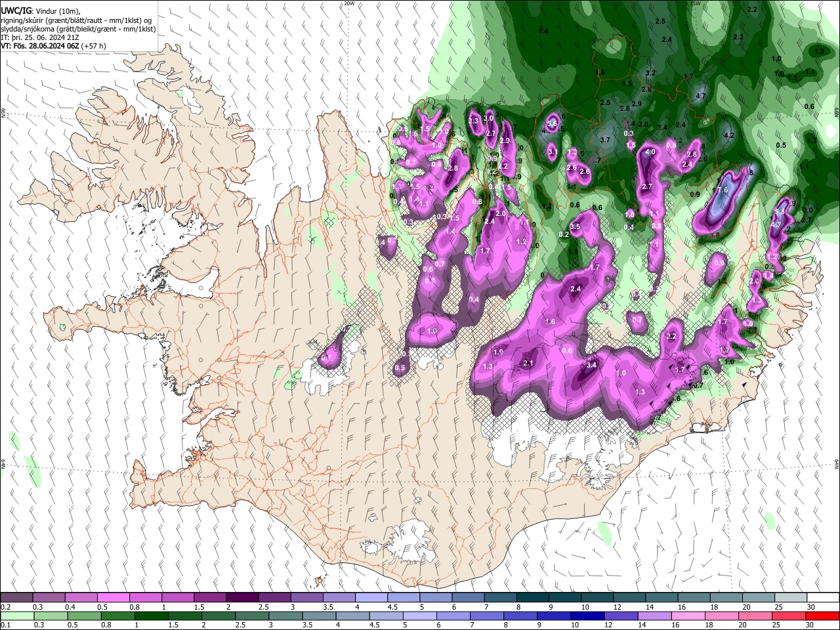The width and height of the screenshot is (840, 630).
Task: Click the 'VT: Fös. 28.06.2024 06Z' valid time line
Action: point(53,46)
